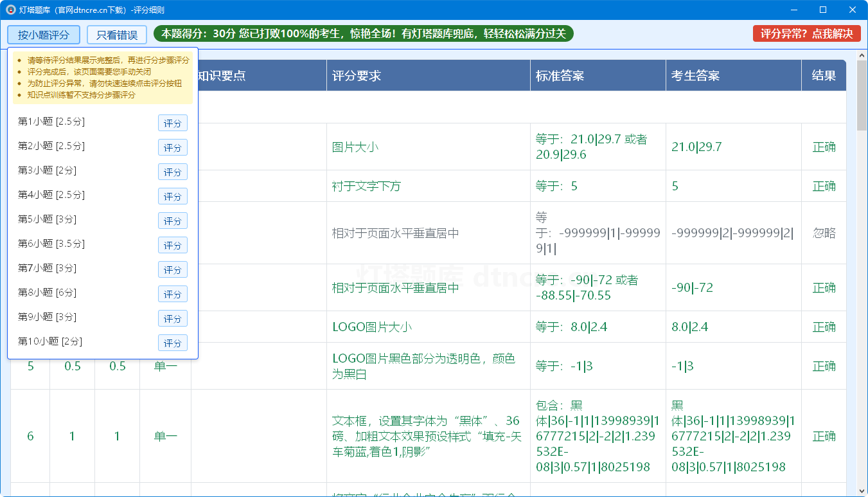Click the 正确 result in 图片大小 row

coord(824,147)
